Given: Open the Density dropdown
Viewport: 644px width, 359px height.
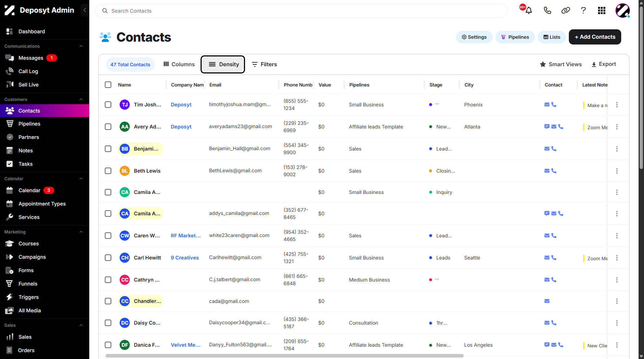Looking at the screenshot, I should click(223, 64).
